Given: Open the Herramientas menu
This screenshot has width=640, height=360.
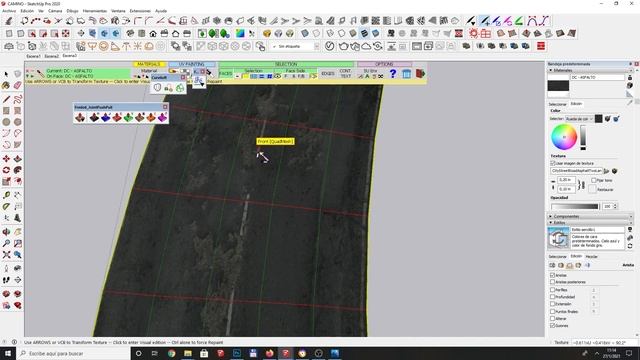Looking at the screenshot, I should [95, 11].
